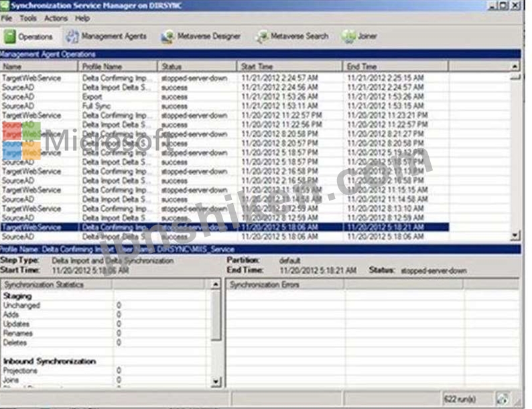
Task: Sort operations by Status column
Action: coord(197,66)
